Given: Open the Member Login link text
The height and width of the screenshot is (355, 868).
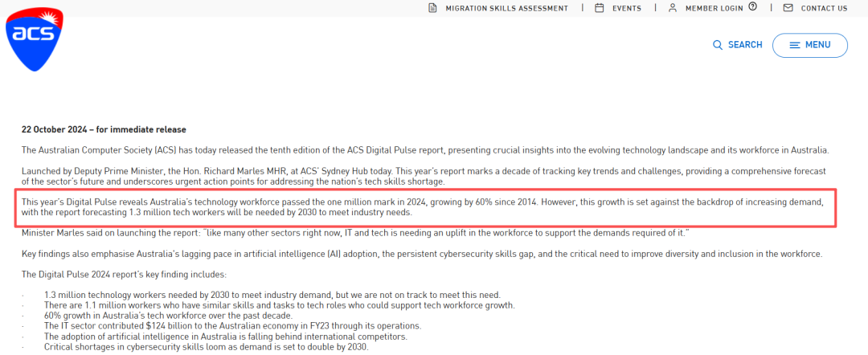Looking at the screenshot, I should pos(714,8).
